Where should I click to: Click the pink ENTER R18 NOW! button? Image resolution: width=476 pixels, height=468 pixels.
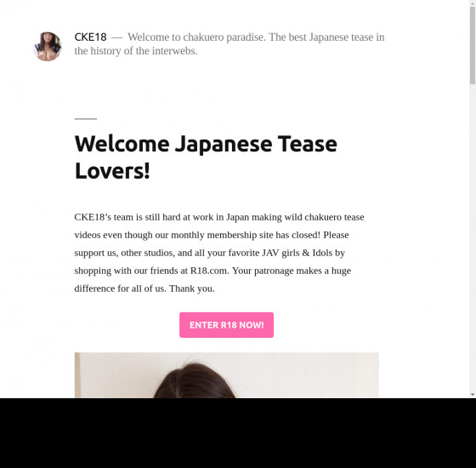226,325
